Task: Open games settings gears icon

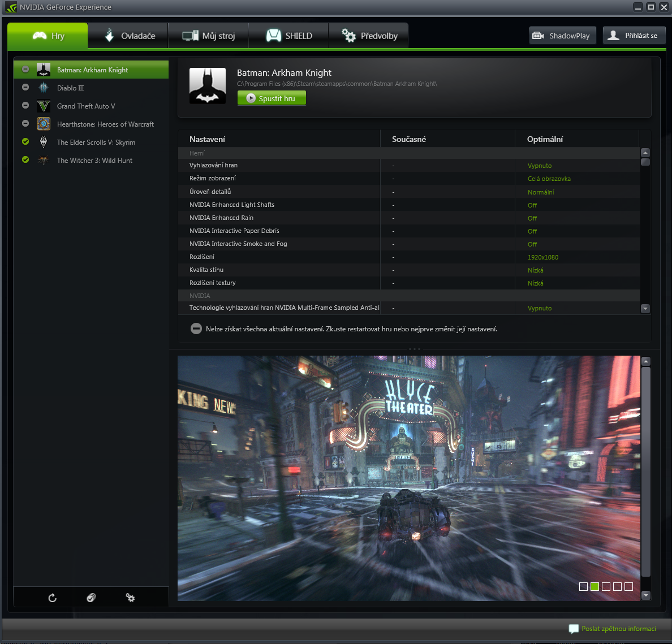Action: coord(130,597)
